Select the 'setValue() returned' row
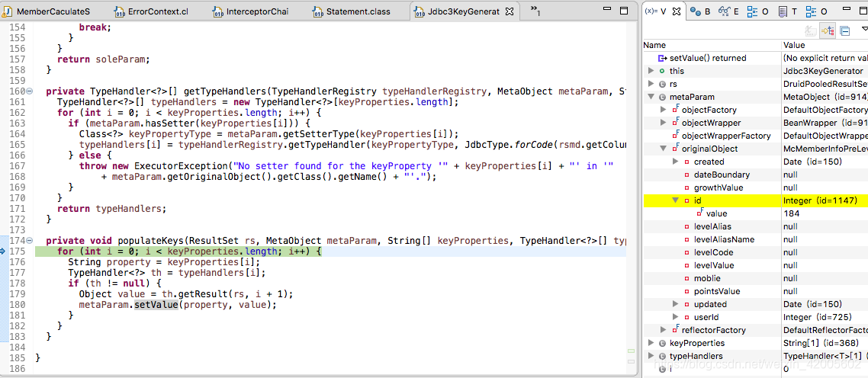 click(756, 58)
